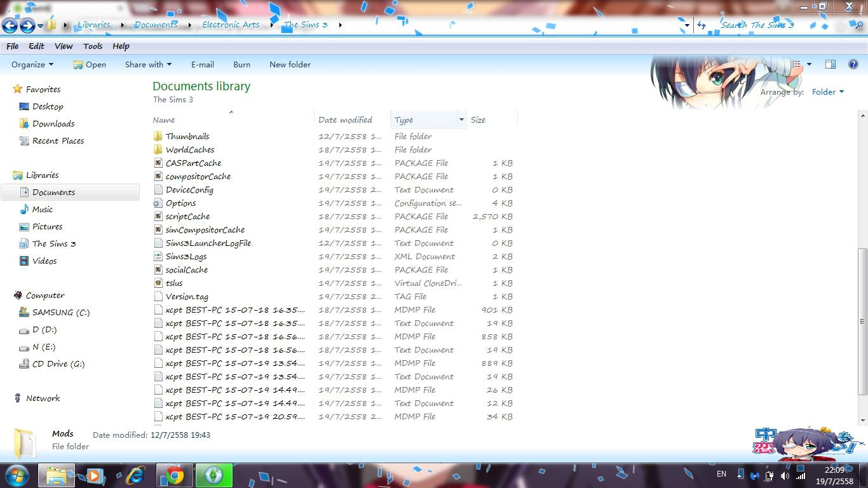The height and width of the screenshot is (488, 868).
Task: Open views options dropdown arrow
Action: coord(809,64)
